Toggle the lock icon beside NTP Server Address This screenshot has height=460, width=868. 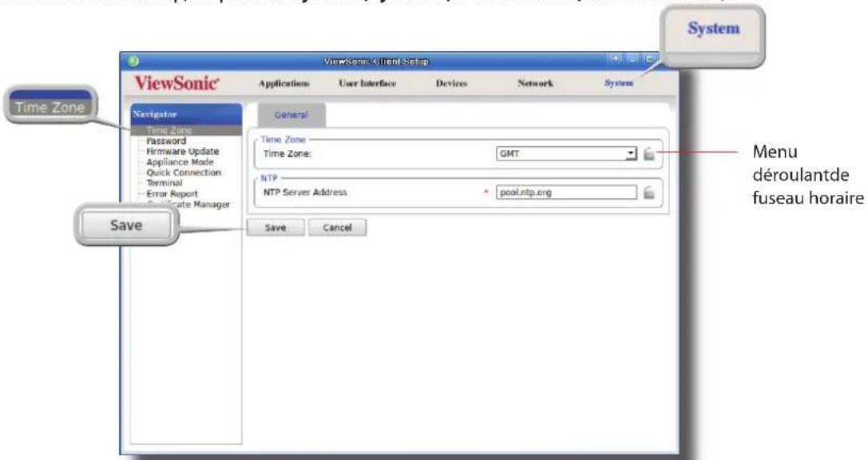[648, 192]
